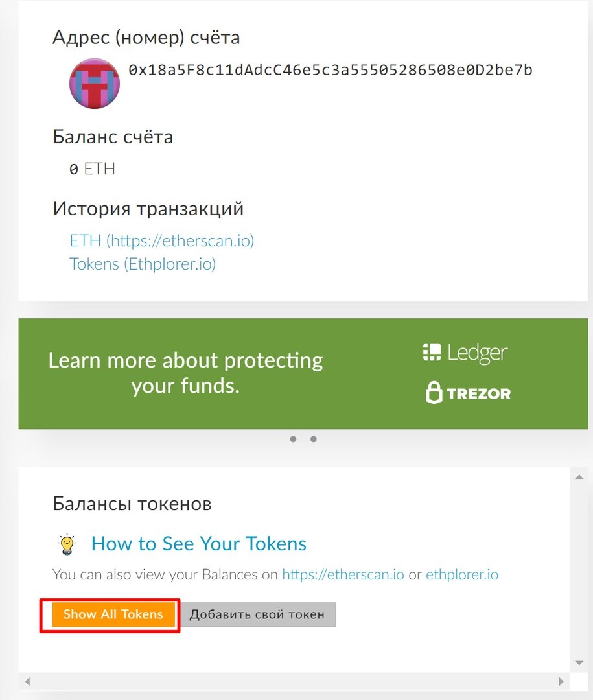Viewport: 593px width, 700px height.
Task: Select the first carousel dot
Action: click(293, 439)
